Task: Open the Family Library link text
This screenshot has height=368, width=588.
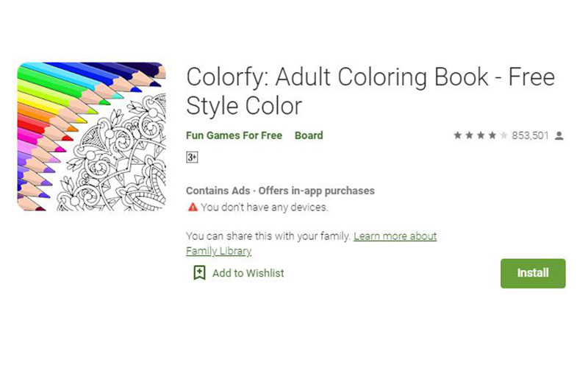Action: (x=218, y=251)
